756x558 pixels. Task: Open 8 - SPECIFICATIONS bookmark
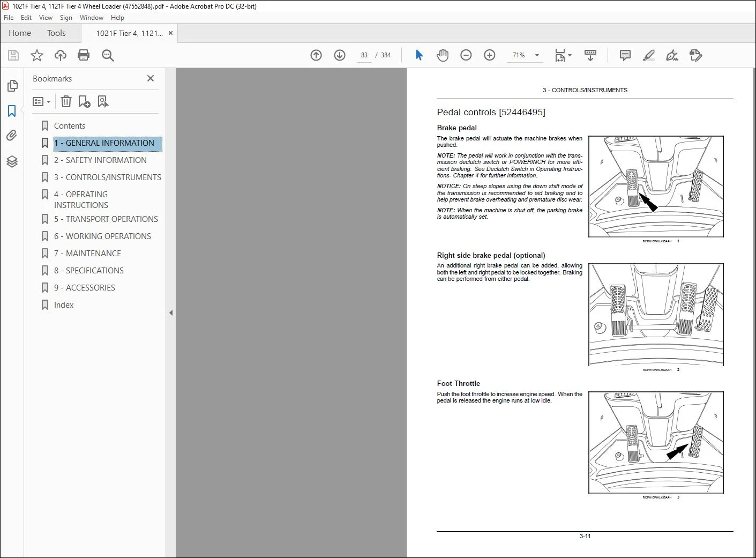click(x=89, y=271)
